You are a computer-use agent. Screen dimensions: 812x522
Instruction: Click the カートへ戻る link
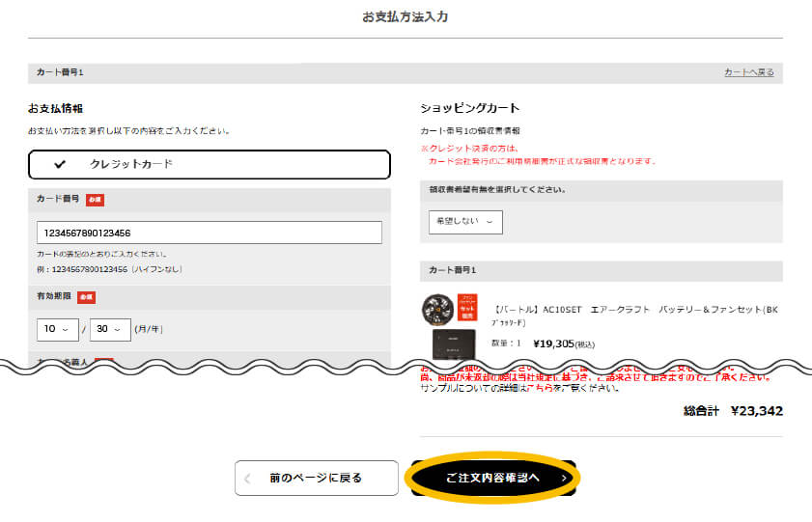click(x=748, y=72)
